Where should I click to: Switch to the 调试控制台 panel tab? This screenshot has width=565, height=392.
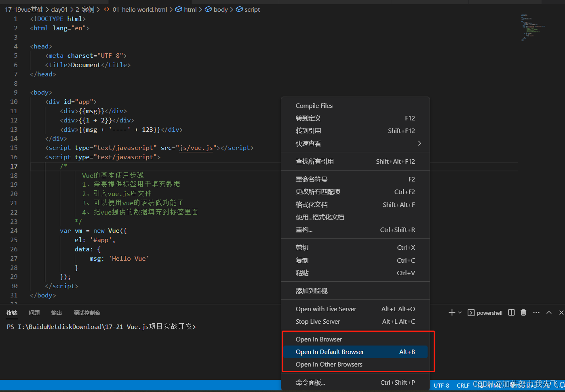pyautogui.click(x=87, y=313)
